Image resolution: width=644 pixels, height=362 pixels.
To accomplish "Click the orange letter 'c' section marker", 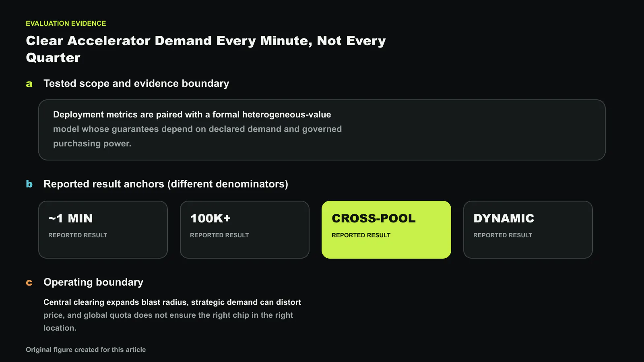I will coord(29,283).
